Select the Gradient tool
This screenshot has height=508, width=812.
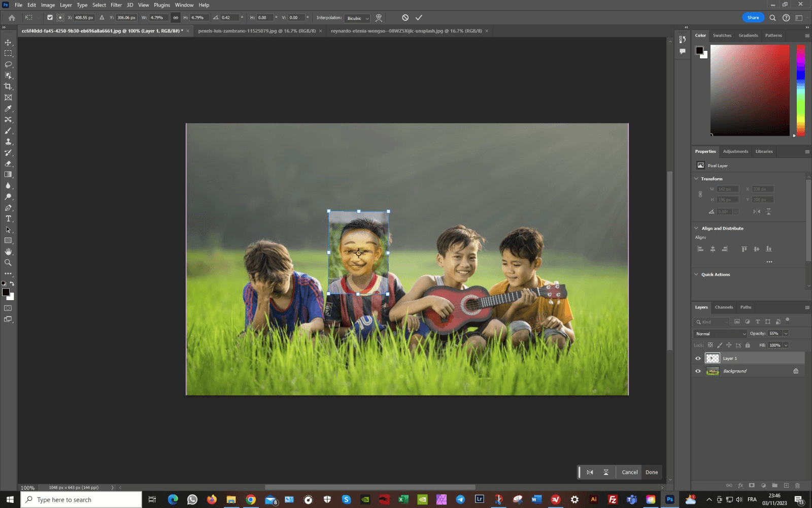[8, 175]
